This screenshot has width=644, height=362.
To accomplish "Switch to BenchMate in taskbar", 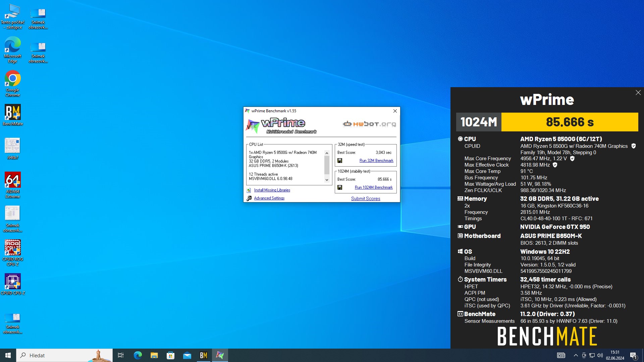I will click(203, 355).
